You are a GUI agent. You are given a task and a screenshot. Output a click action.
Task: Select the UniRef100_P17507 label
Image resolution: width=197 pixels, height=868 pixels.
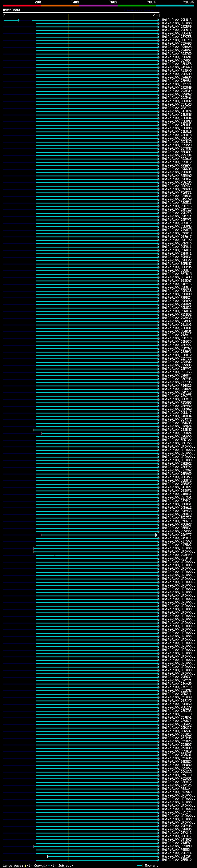[x=176, y=545]
